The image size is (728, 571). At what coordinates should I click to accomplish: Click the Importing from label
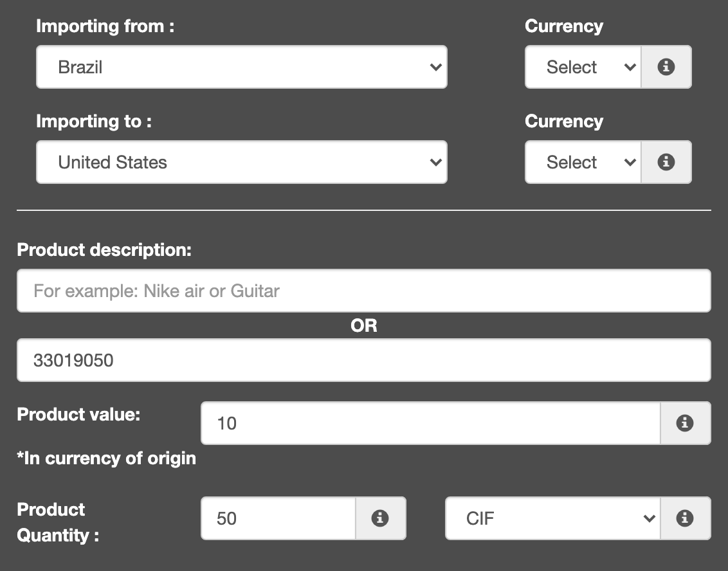tap(105, 26)
